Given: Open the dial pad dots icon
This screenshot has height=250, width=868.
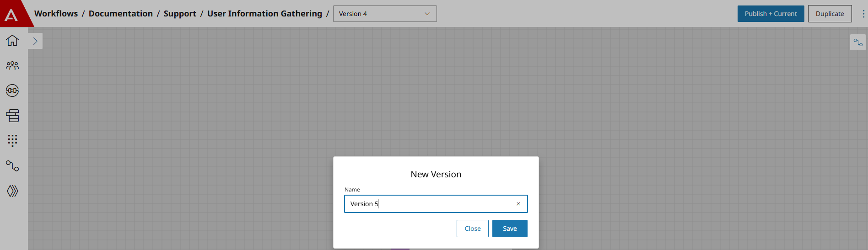Looking at the screenshot, I should click(x=12, y=141).
